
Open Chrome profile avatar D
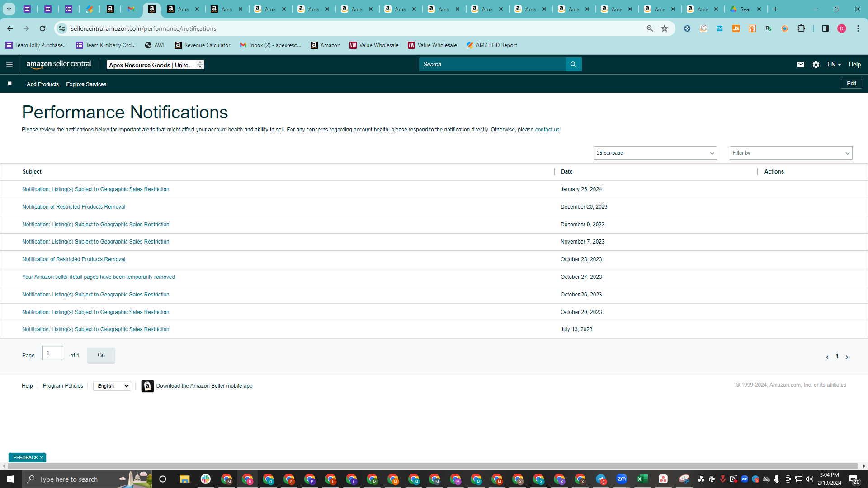pyautogui.click(x=841, y=28)
